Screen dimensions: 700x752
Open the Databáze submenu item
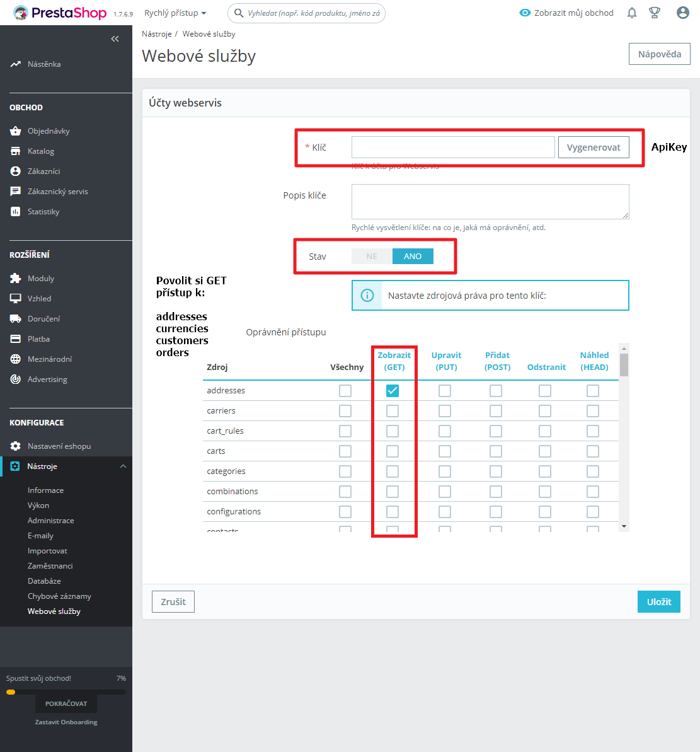point(44,581)
